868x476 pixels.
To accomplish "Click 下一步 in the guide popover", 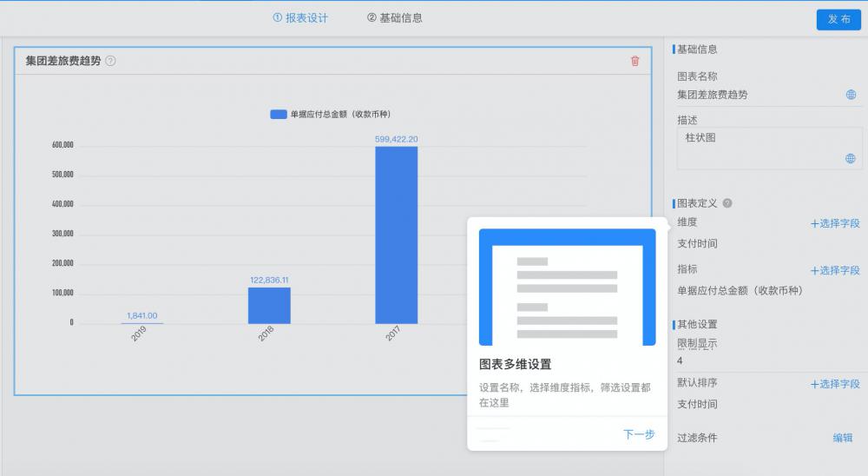I will (639, 434).
